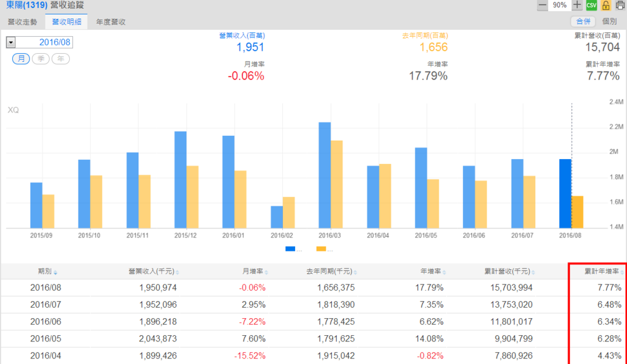Sort by 去年同期(千元) column header
Image resolution: width=627 pixels, height=364 pixels.
[331, 272]
